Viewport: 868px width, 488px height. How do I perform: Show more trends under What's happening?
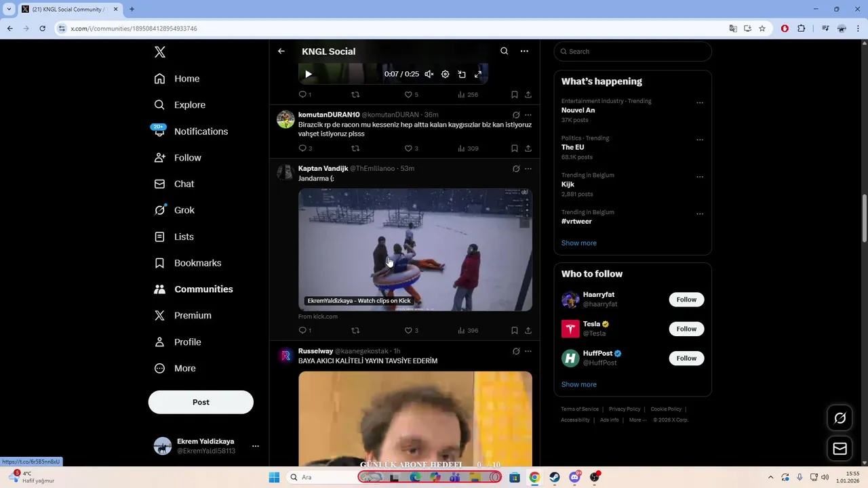pos(579,243)
